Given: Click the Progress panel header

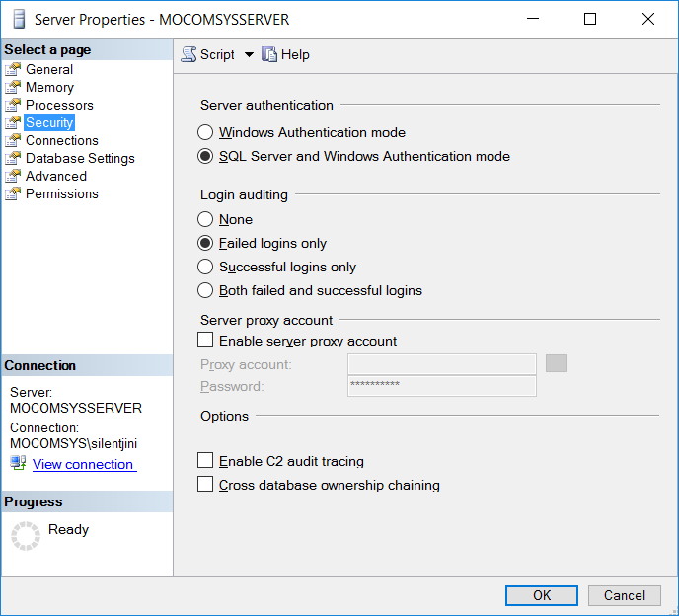Looking at the screenshot, I should coord(87,501).
